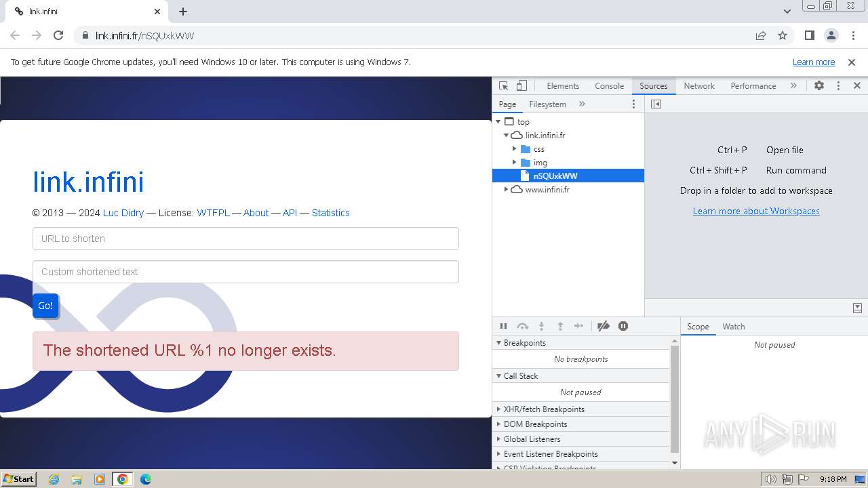
Task: Close the DevTools panel
Action: pos(857,86)
